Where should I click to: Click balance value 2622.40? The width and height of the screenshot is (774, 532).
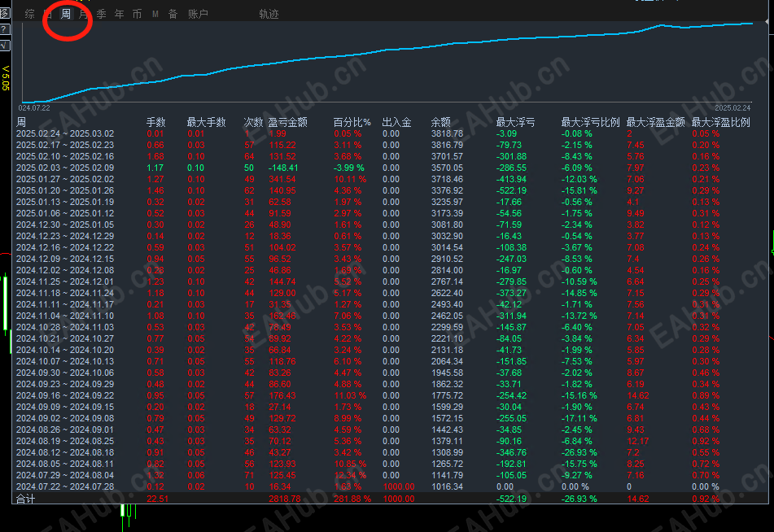[x=447, y=293]
